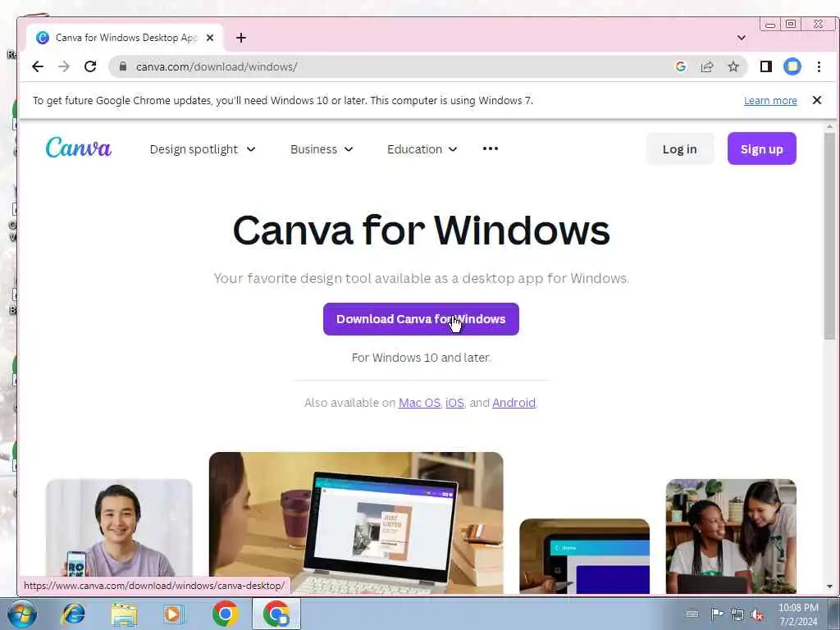This screenshot has width=840, height=630.
Task: Click the Canva logo
Action: tap(78, 148)
